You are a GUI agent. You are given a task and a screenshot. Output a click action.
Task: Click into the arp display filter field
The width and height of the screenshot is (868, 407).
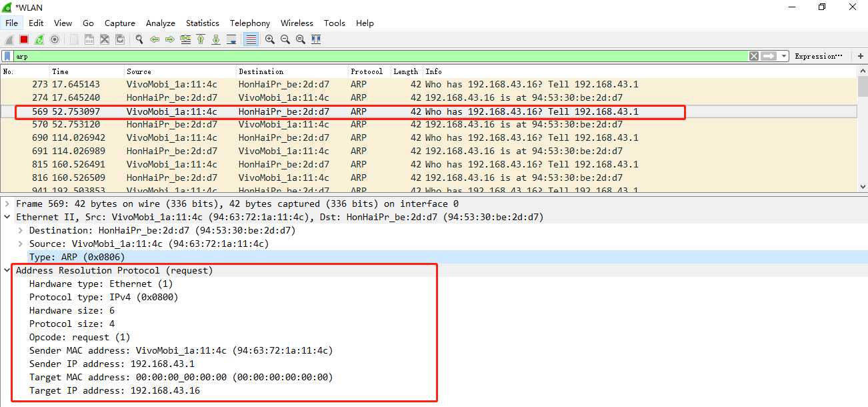coord(380,56)
